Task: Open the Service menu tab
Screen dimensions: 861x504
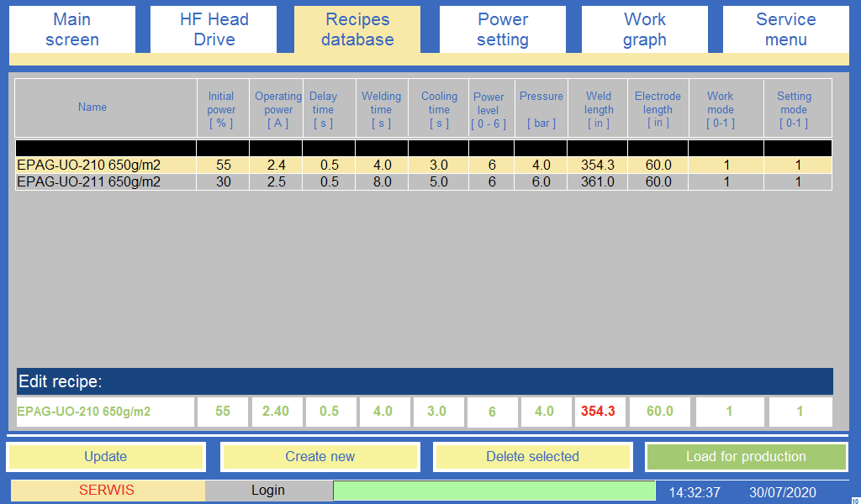Action: coord(785,29)
